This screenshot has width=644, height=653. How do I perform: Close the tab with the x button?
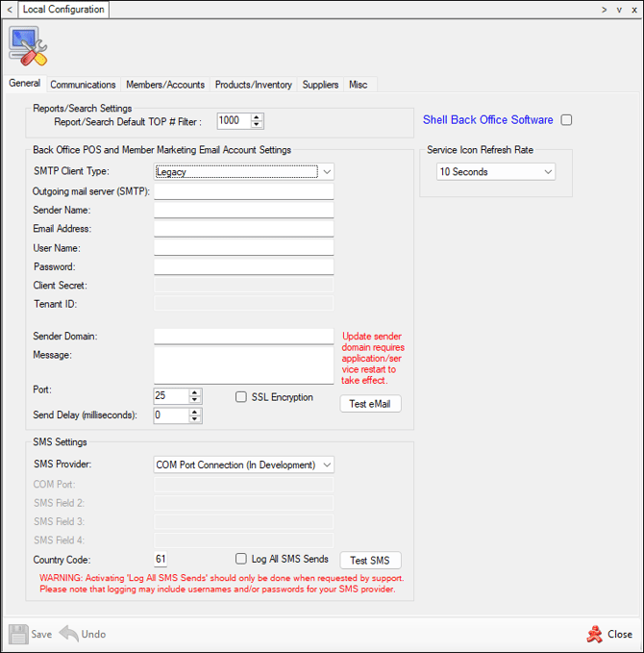pyautogui.click(x=634, y=10)
